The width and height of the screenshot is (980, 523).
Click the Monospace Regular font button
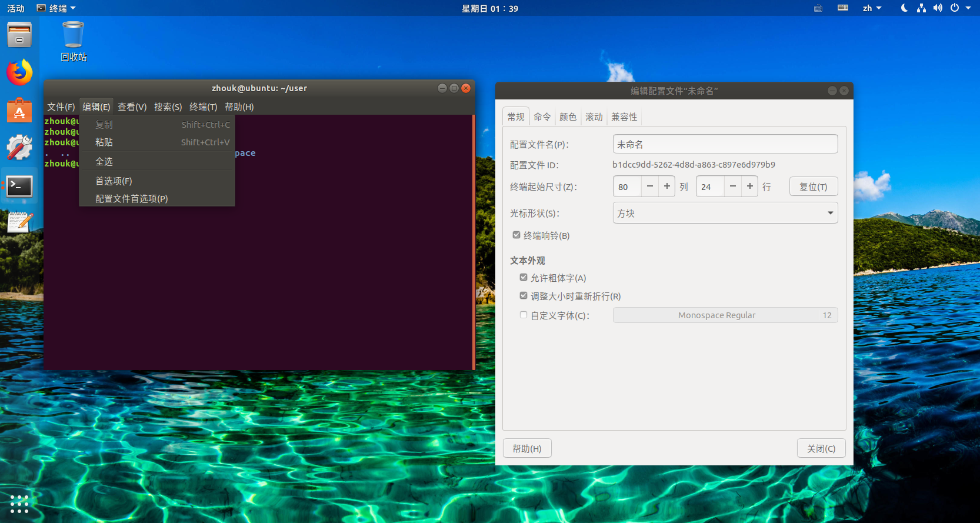pyautogui.click(x=725, y=315)
